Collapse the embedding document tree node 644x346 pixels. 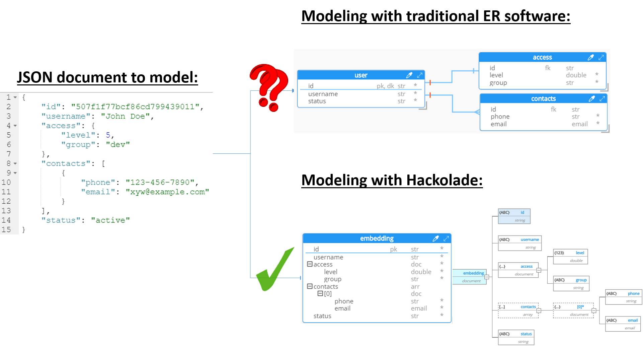tap(487, 277)
